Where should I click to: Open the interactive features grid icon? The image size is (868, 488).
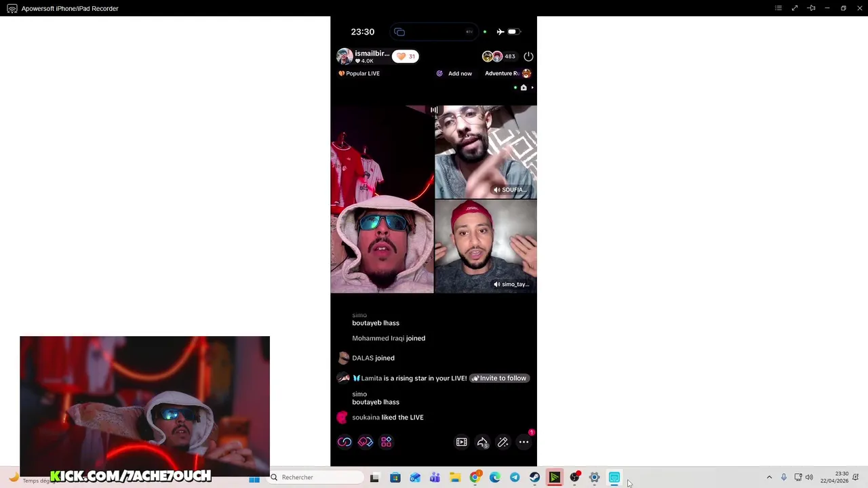pyautogui.click(x=386, y=442)
